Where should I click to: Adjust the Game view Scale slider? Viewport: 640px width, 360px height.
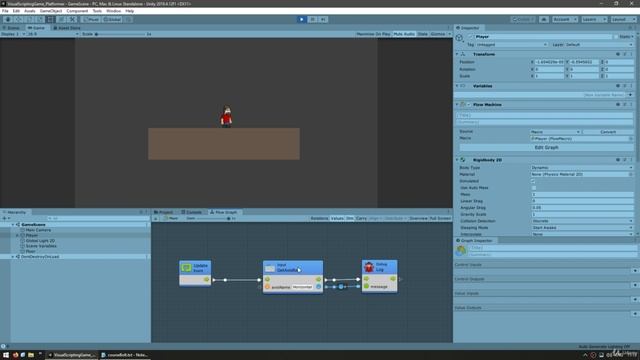tap(120, 34)
